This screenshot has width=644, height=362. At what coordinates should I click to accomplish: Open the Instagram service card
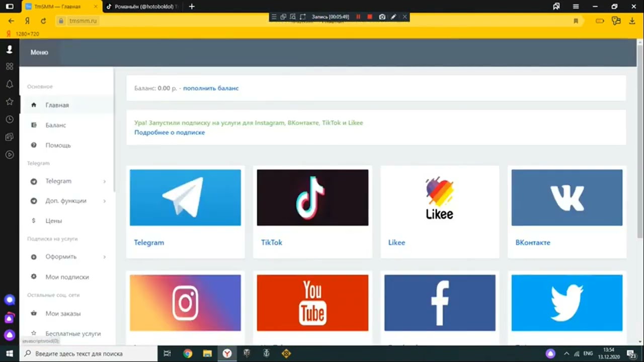pos(185,303)
